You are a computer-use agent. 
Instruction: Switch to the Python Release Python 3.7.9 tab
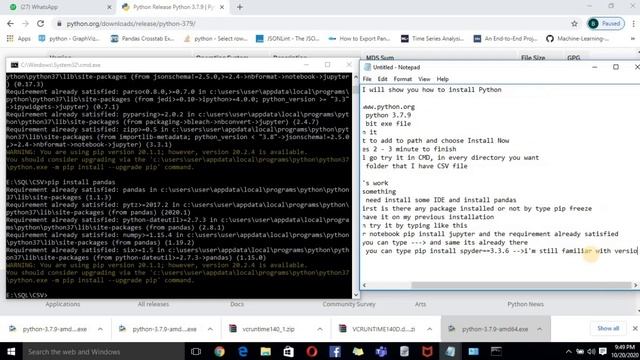point(172,7)
